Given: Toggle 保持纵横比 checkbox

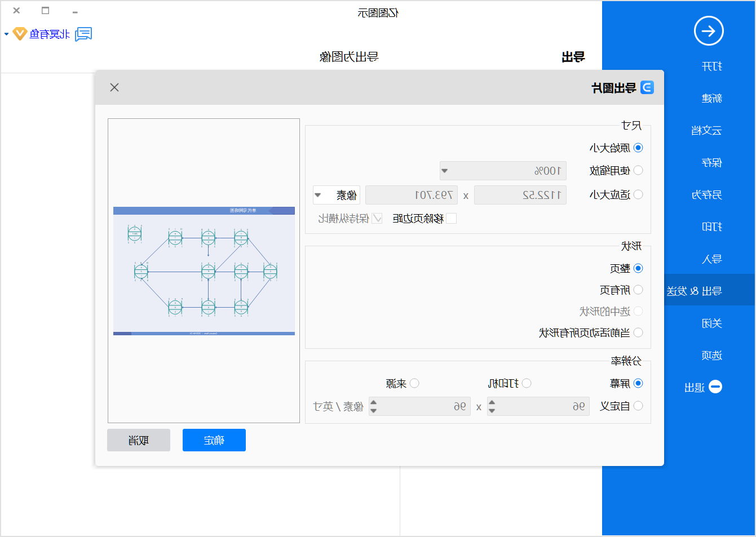Looking at the screenshot, I should [x=377, y=218].
